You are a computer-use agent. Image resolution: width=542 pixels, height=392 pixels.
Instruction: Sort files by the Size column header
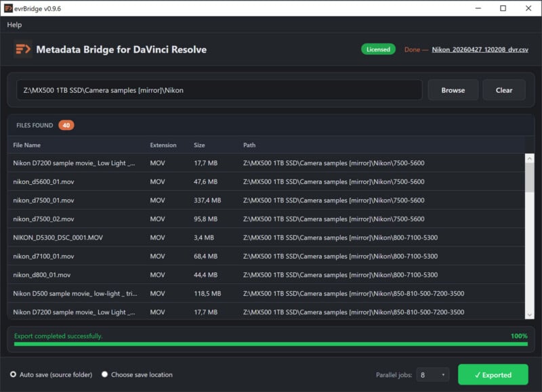198,145
